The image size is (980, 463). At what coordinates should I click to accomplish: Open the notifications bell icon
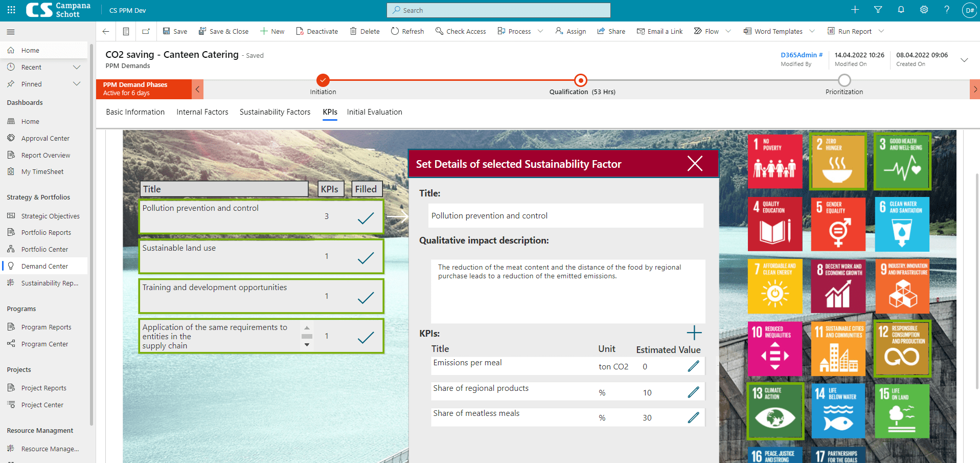coord(901,10)
